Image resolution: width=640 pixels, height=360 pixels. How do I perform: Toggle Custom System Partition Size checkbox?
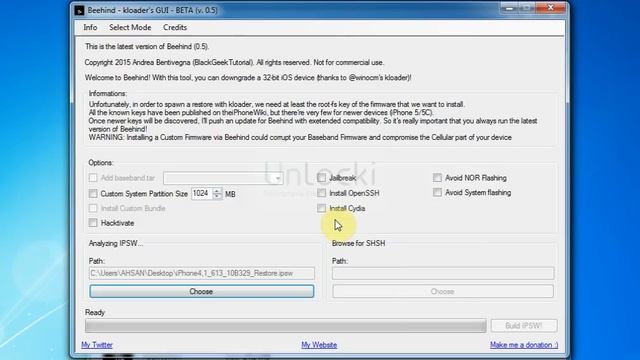(x=93, y=193)
